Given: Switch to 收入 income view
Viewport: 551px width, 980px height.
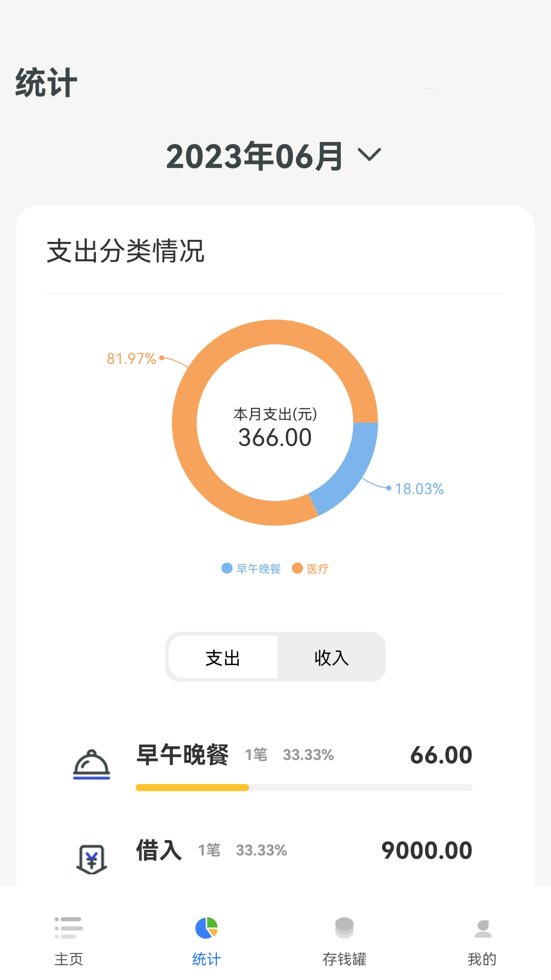Looking at the screenshot, I should (331, 658).
